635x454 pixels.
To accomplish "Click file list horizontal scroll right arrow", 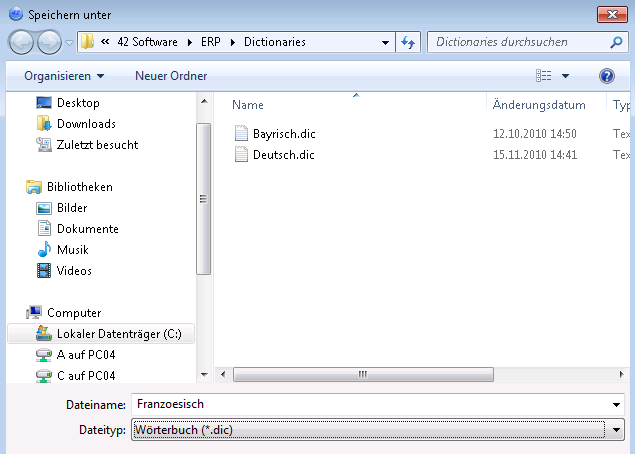I will (622, 375).
